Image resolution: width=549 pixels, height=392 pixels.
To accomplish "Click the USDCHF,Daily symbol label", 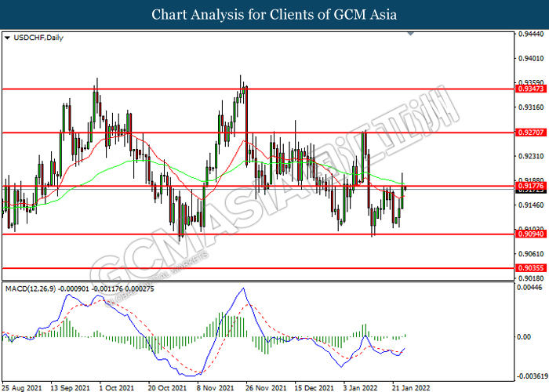I will (38, 38).
